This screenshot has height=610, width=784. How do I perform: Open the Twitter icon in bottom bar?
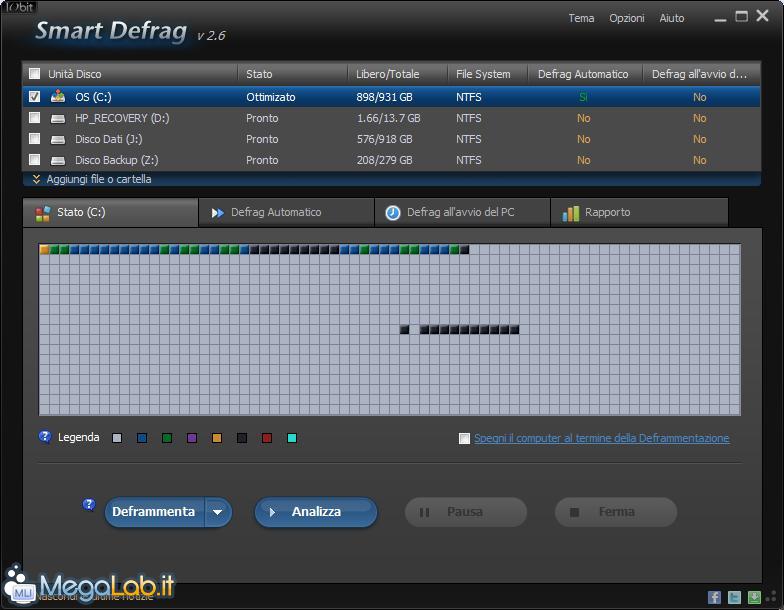click(734, 597)
